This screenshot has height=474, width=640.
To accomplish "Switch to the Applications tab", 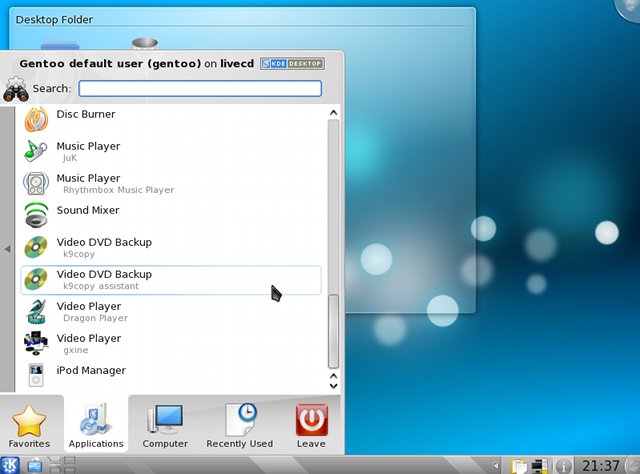I will (96, 425).
